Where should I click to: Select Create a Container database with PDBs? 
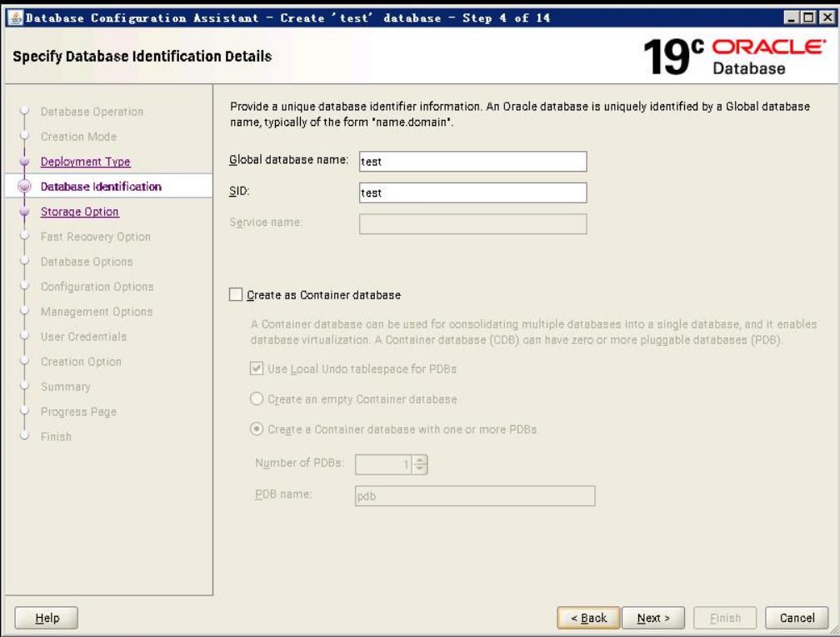[x=257, y=429]
